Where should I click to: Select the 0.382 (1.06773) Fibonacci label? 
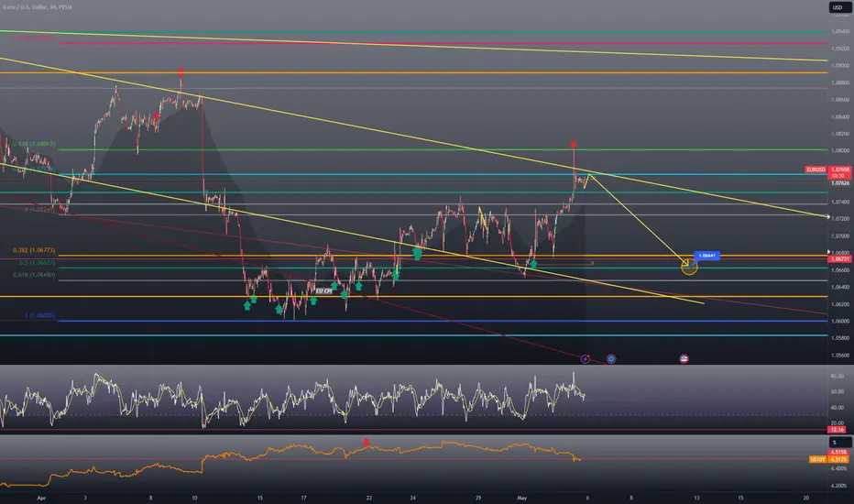tap(34, 251)
